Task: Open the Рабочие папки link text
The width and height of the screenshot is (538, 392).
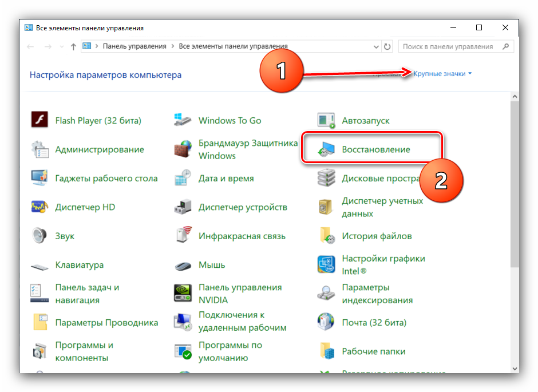Action: pyautogui.click(x=373, y=351)
